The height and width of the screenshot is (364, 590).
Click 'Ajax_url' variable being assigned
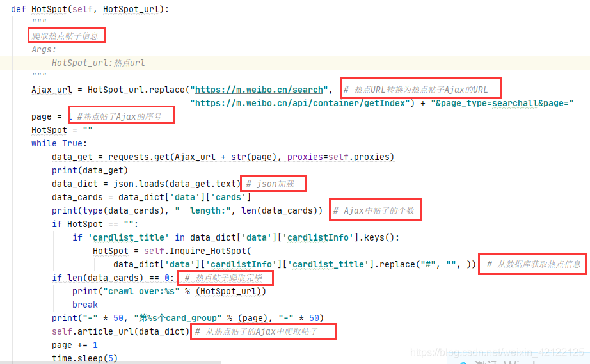[x=52, y=90]
